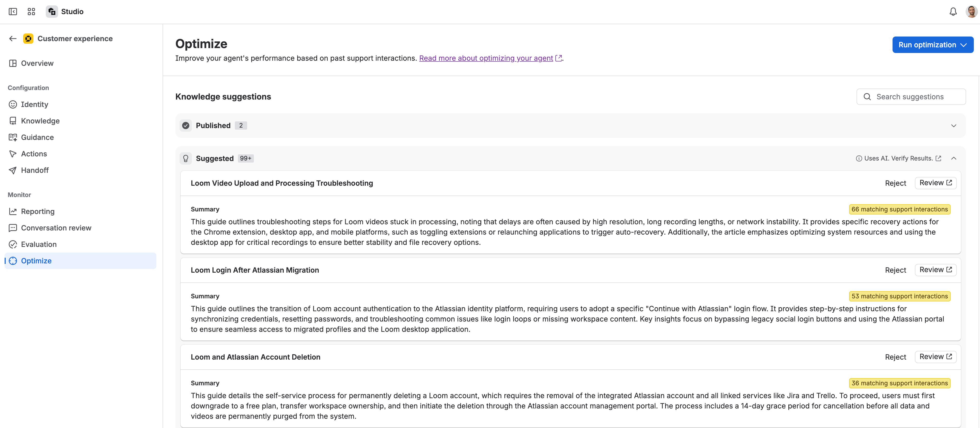980x428 pixels.
Task: Go back with the left arrow
Action: click(13, 38)
